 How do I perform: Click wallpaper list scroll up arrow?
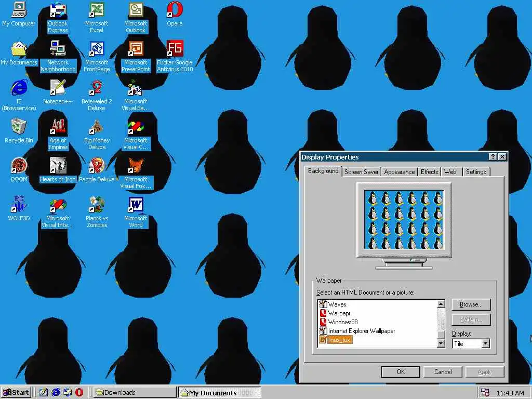pos(441,303)
